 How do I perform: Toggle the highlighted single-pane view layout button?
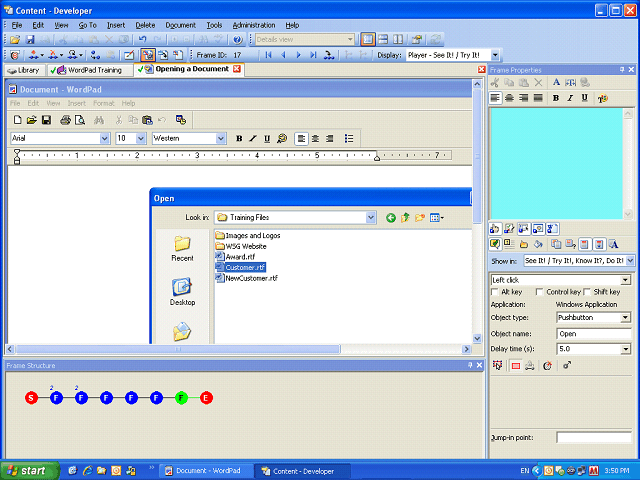pos(368,40)
